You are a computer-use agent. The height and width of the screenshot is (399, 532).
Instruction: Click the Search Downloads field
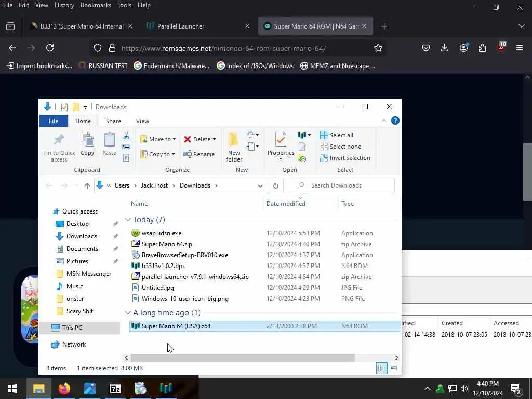click(x=342, y=185)
